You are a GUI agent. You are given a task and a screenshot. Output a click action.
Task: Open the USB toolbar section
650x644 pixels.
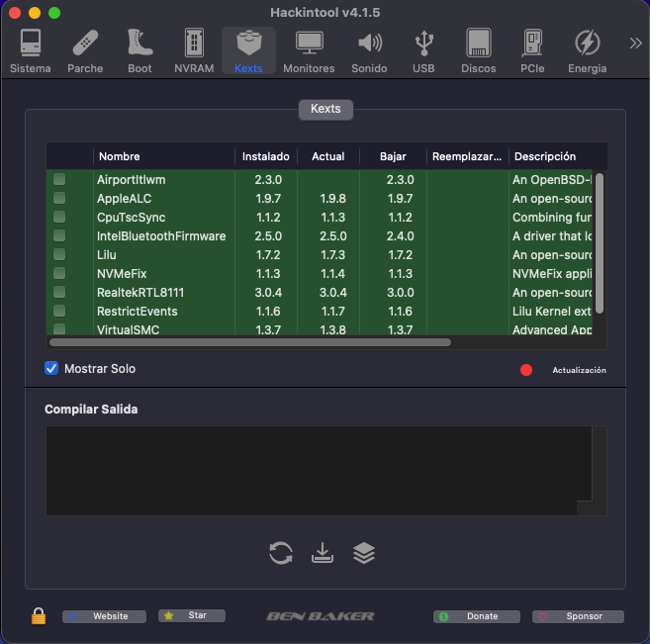(423, 51)
